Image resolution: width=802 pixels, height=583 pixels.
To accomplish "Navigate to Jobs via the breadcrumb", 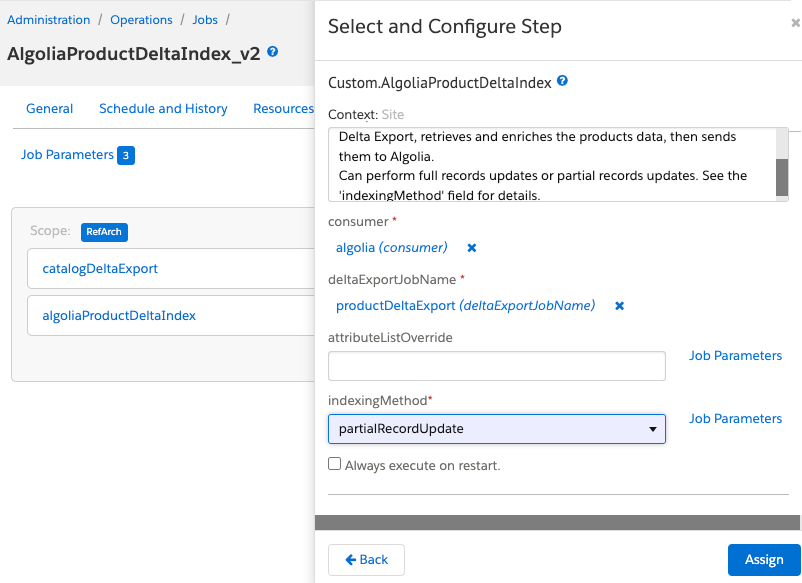I will [x=204, y=19].
